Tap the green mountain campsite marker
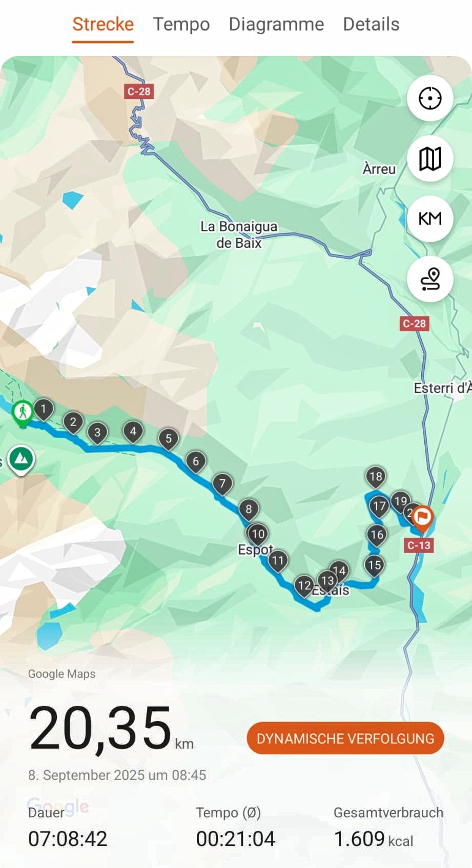The width and height of the screenshot is (472, 868). (x=21, y=459)
